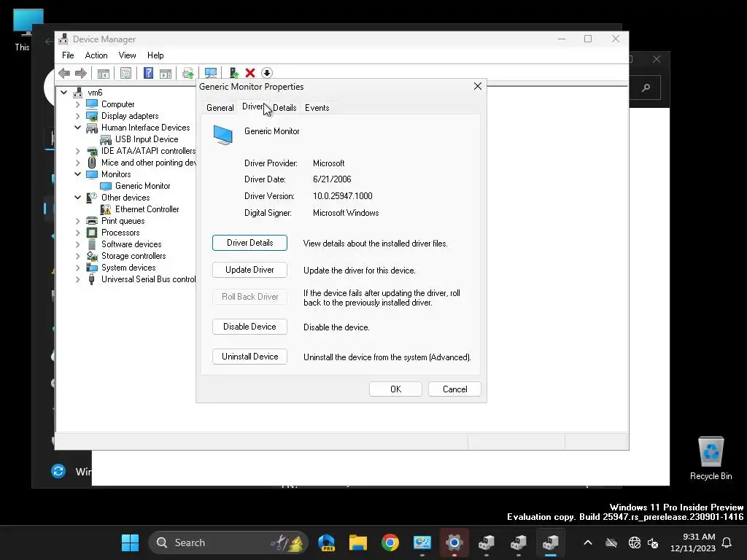This screenshot has height=560, width=747.
Task: Open the notification bell
Action: pyautogui.click(x=727, y=542)
